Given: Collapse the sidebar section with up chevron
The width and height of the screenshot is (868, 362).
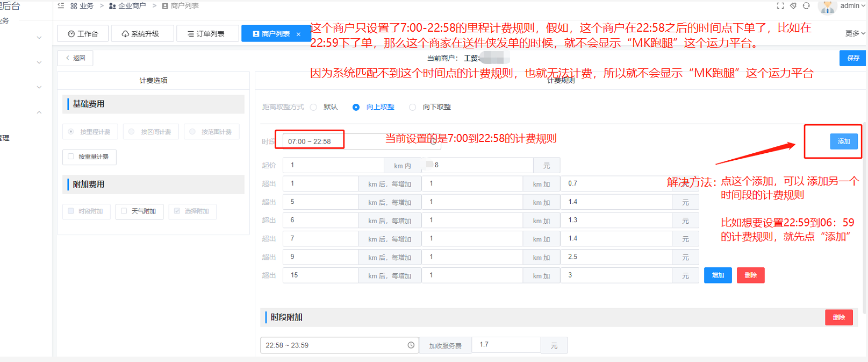Looking at the screenshot, I should pos(39,112).
